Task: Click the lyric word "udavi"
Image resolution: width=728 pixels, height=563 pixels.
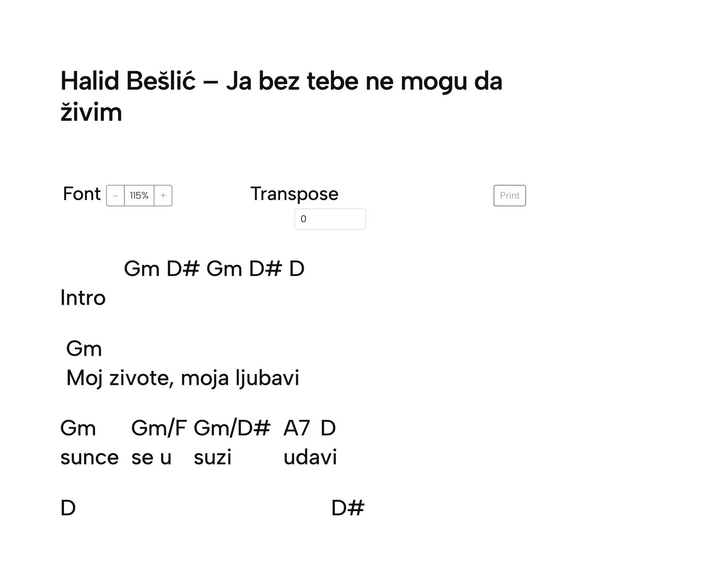Action: point(310,458)
